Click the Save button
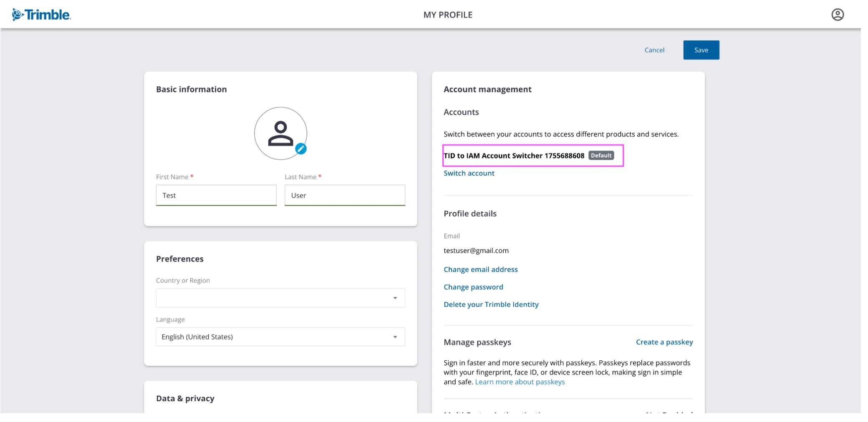The width and height of the screenshot is (868, 422). (x=701, y=50)
